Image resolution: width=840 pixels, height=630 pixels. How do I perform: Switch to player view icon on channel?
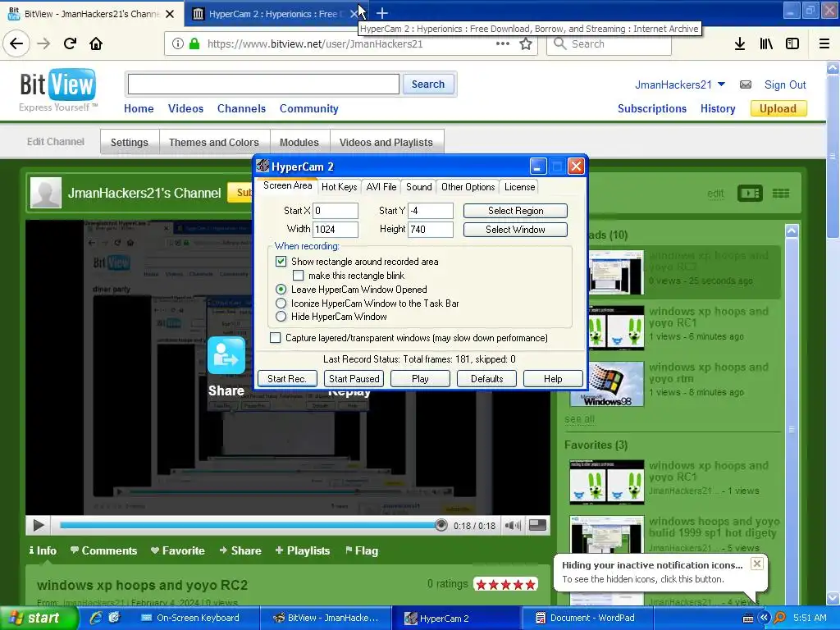pyautogui.click(x=750, y=194)
